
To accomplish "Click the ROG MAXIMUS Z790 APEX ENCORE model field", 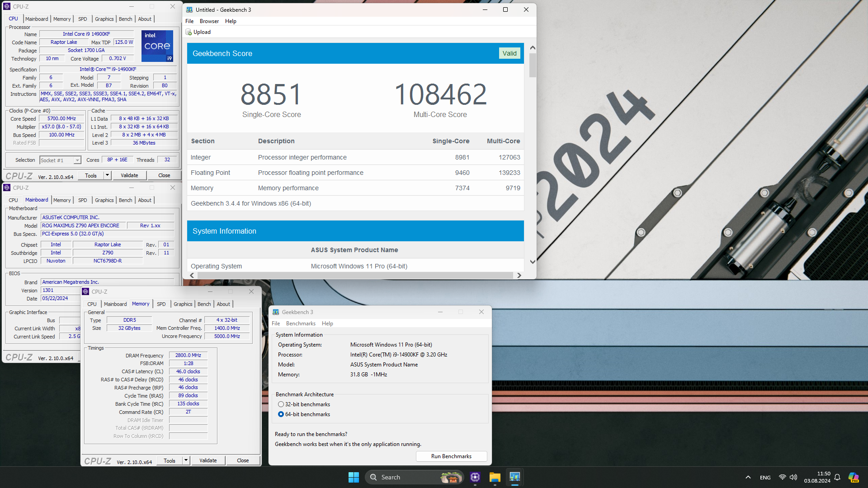I will (82, 225).
